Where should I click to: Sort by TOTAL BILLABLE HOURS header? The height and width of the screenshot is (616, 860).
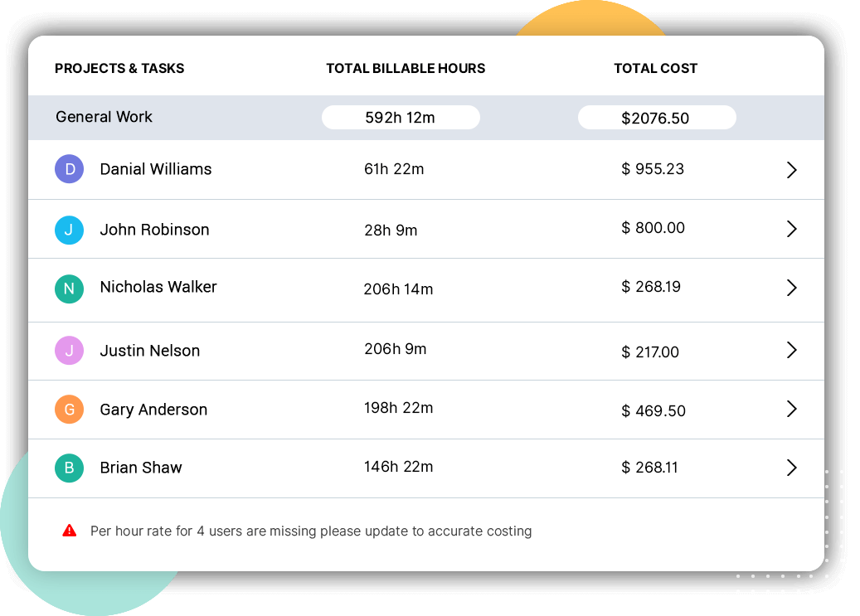(406, 68)
